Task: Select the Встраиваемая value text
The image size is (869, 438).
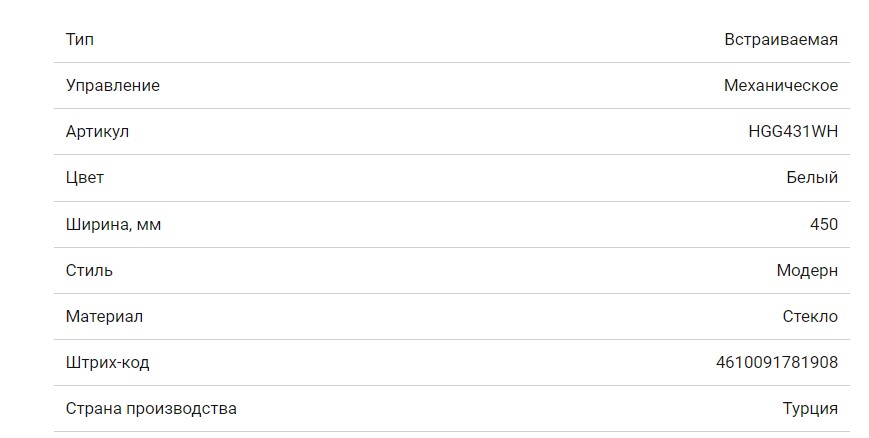Action: (x=781, y=40)
